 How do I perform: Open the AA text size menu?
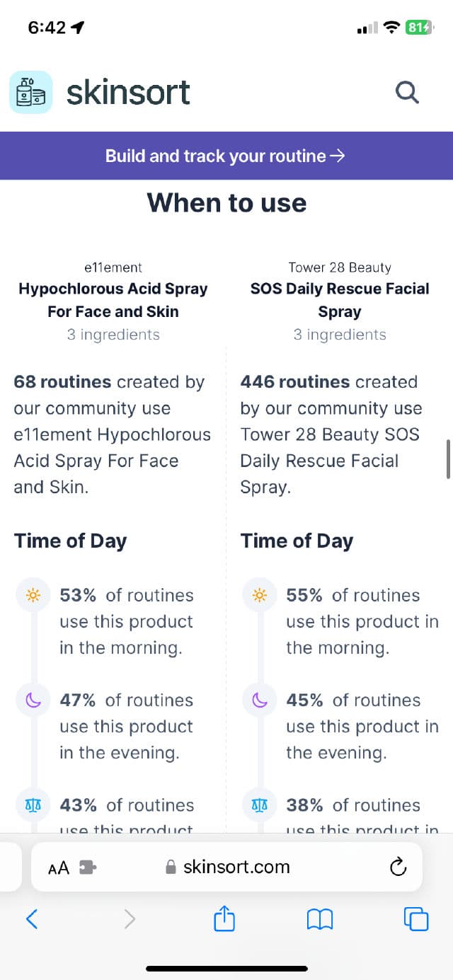[x=59, y=867]
